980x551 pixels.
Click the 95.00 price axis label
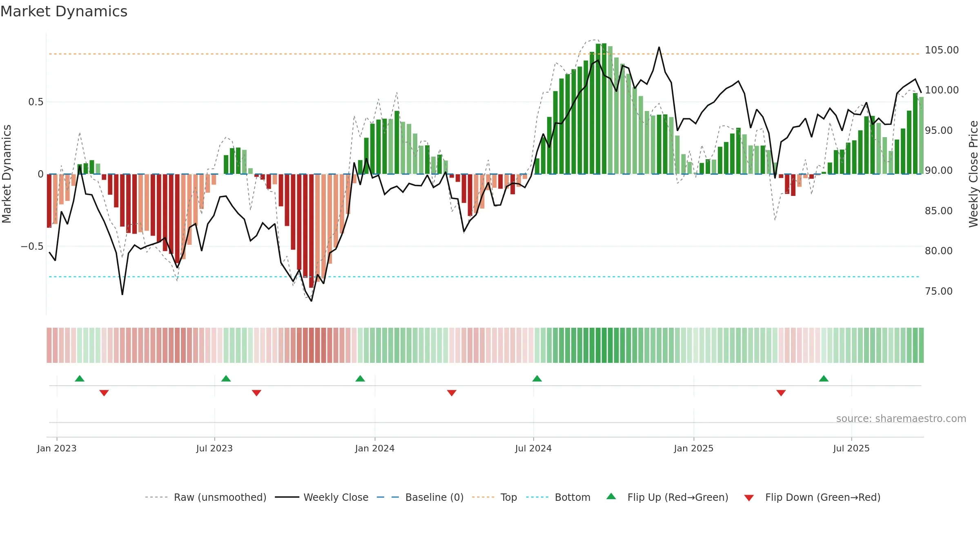pyautogui.click(x=939, y=130)
